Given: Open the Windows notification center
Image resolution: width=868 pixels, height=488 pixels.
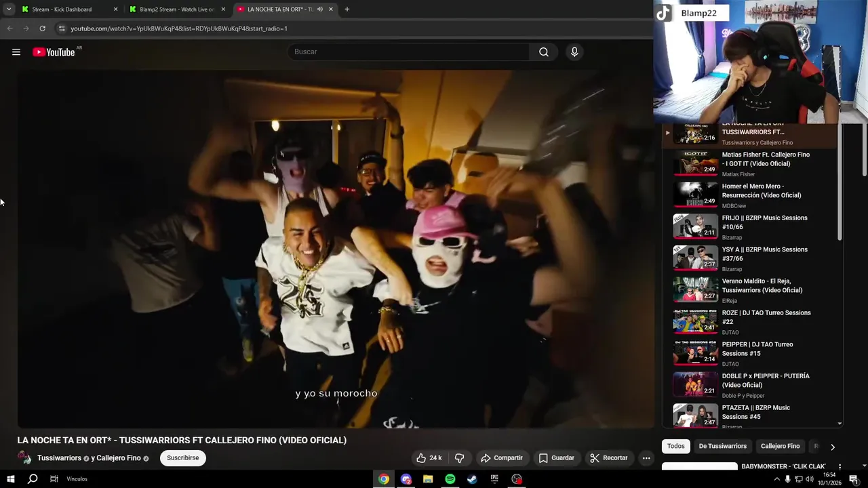Looking at the screenshot, I should [854, 479].
